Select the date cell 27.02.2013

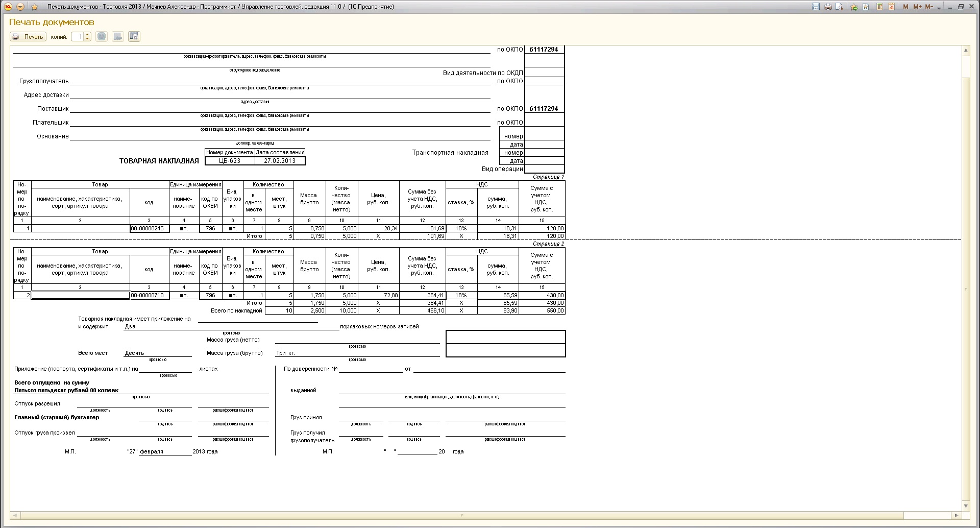[x=280, y=161]
